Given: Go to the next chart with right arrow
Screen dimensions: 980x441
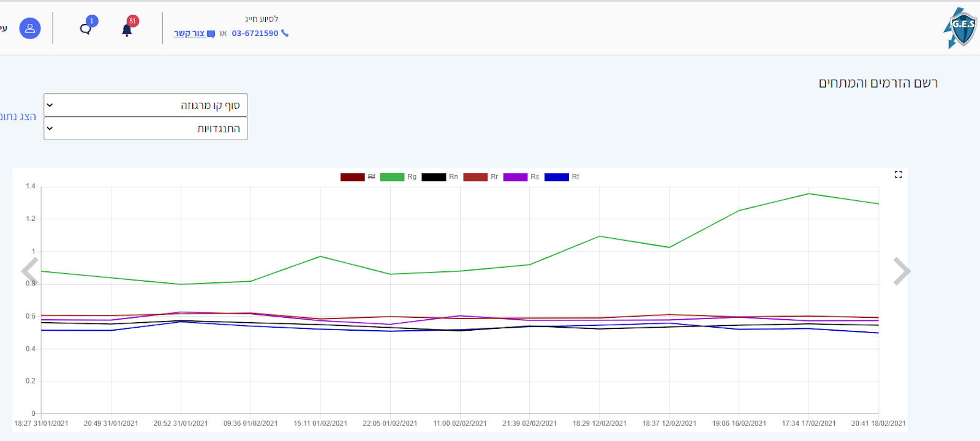Looking at the screenshot, I should (x=902, y=271).
